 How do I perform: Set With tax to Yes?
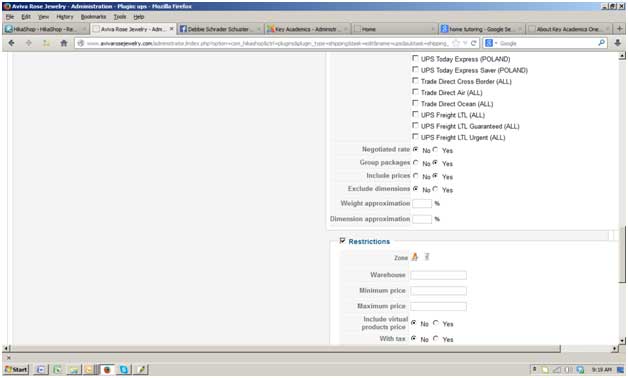point(436,338)
